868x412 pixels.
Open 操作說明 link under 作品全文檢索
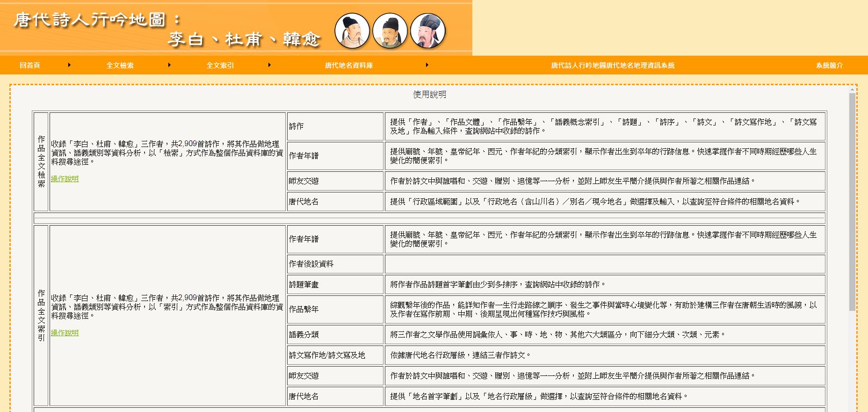point(65,179)
